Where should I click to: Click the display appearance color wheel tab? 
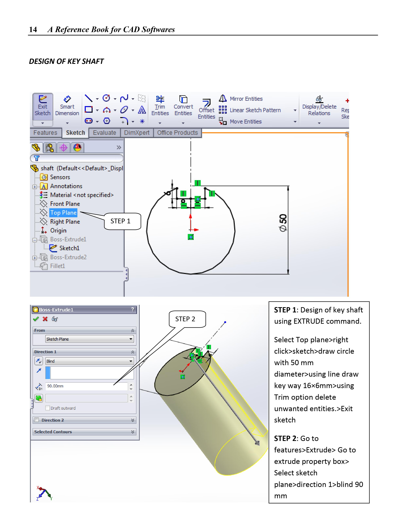pyautogui.click(x=77, y=148)
